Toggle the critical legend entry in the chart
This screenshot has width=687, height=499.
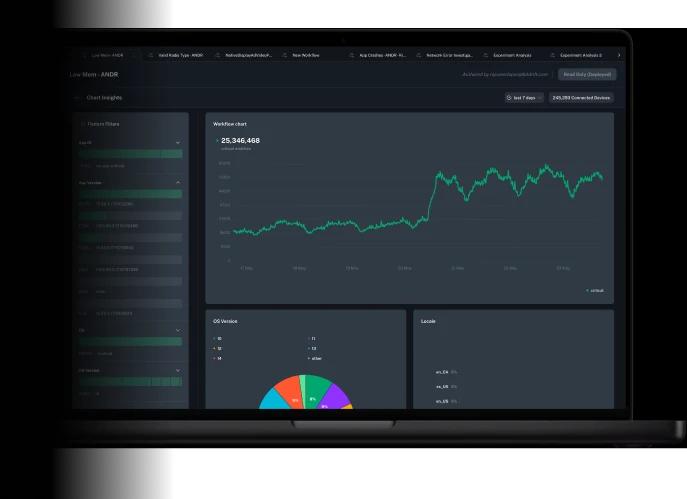(595, 290)
